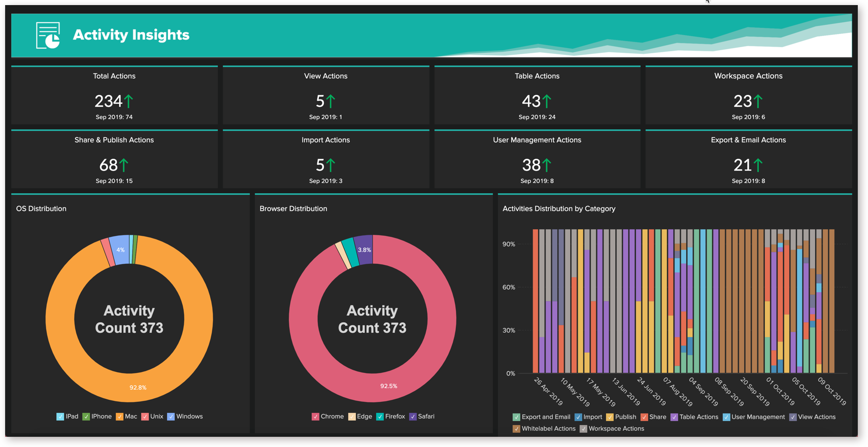Screen dimensions: 868x447
Task: Click the trend arrow beside Table Actions 43
Action: pyautogui.click(x=547, y=101)
